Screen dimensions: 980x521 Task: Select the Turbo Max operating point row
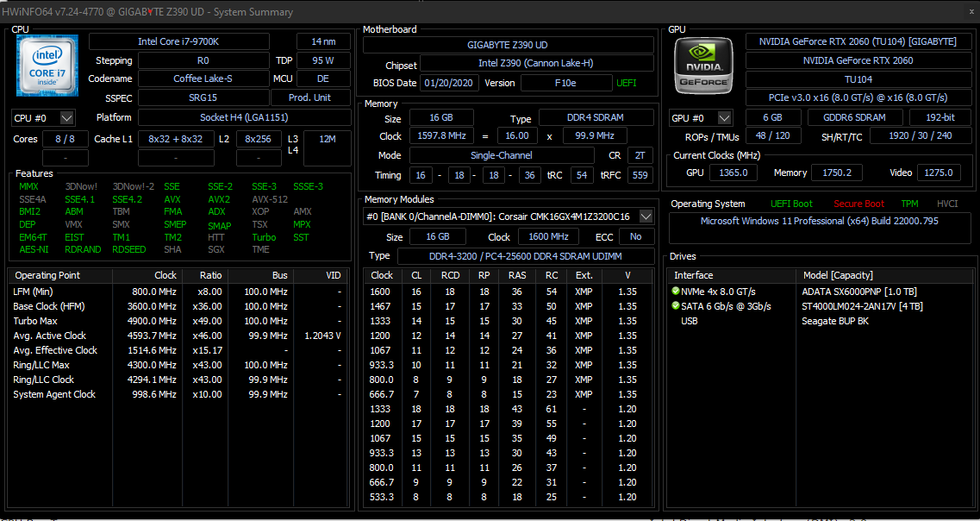pos(178,321)
